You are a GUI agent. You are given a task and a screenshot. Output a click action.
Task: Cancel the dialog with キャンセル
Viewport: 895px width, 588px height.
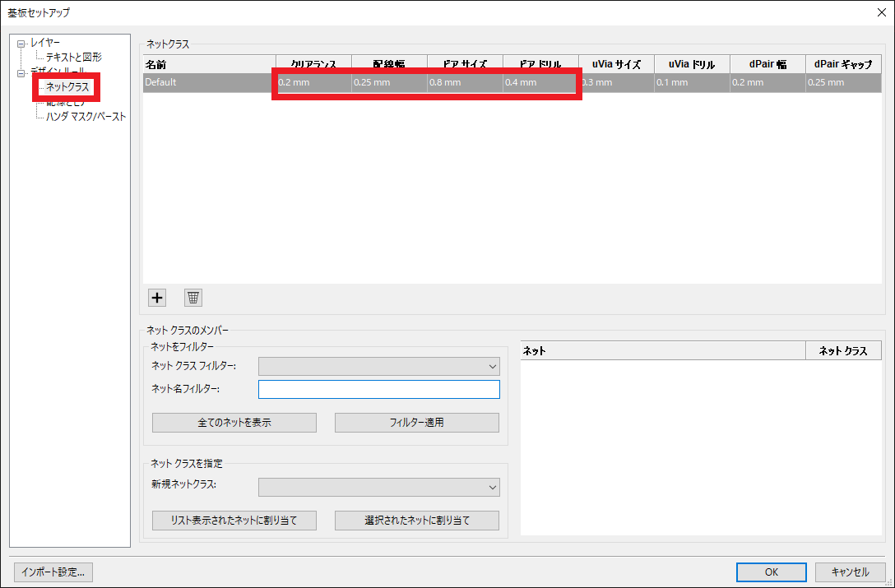pyautogui.click(x=850, y=572)
